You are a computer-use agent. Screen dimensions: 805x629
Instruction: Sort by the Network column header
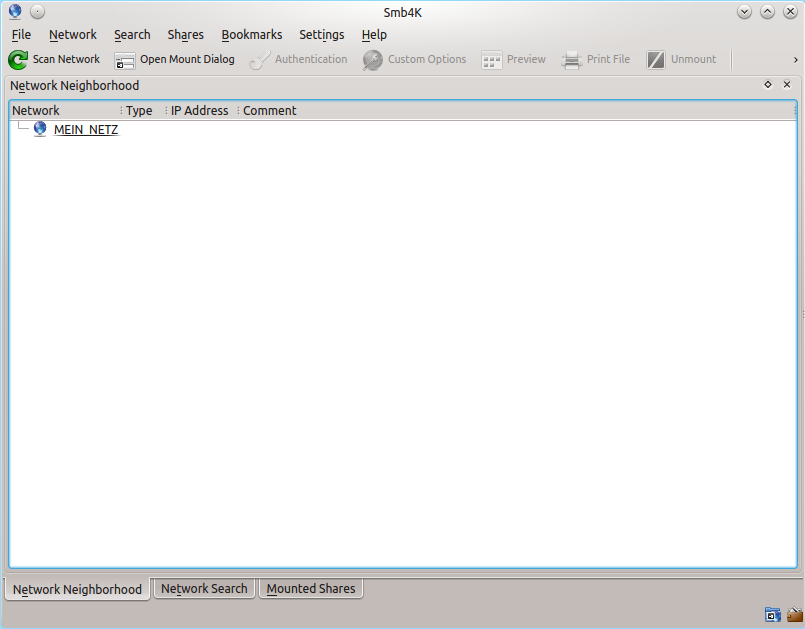coord(66,110)
